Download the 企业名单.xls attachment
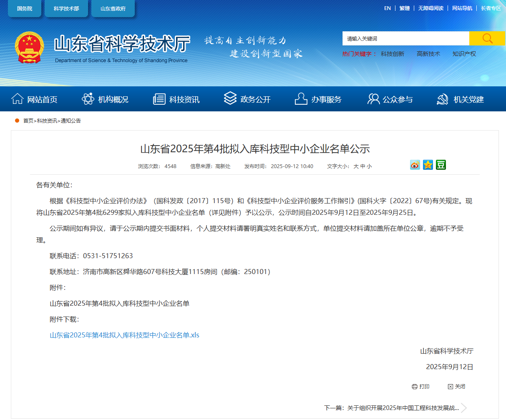 pos(124,335)
